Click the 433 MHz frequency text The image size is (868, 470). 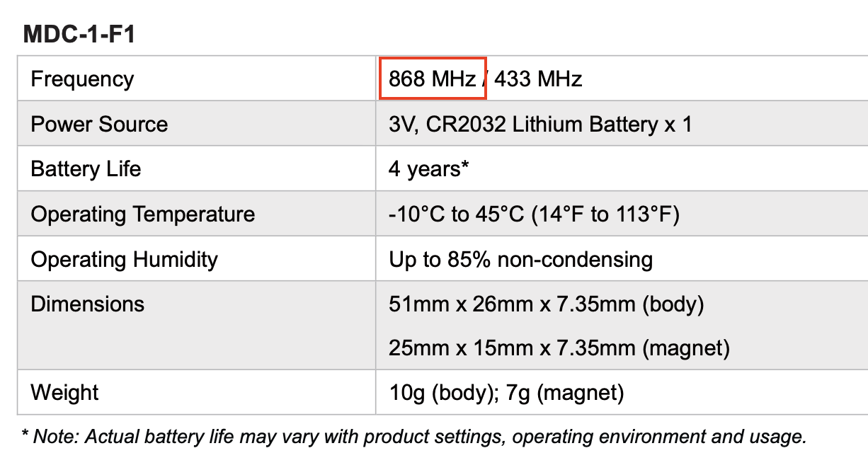click(538, 79)
